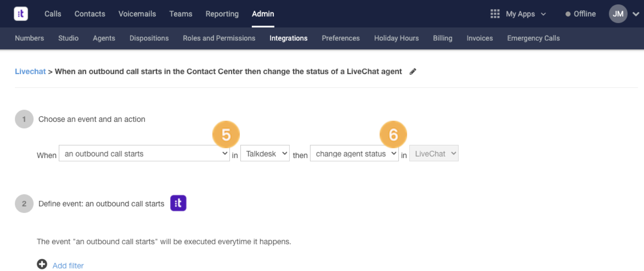Switch to the Studio tab

(x=68, y=38)
